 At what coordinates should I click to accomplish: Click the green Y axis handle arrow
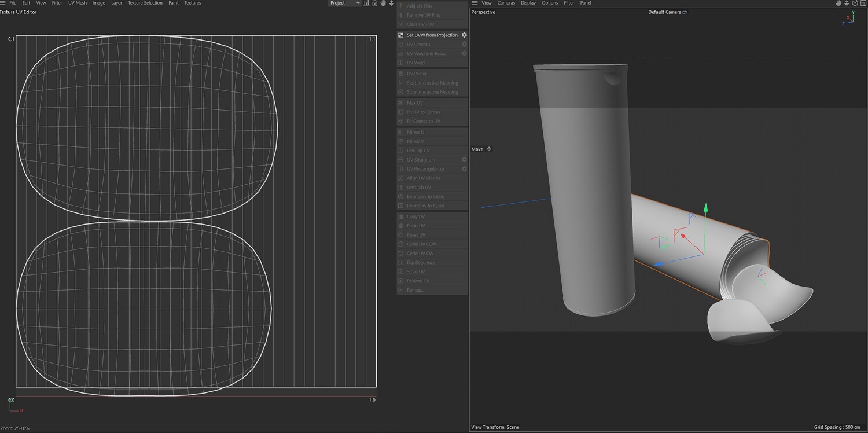pyautogui.click(x=705, y=207)
